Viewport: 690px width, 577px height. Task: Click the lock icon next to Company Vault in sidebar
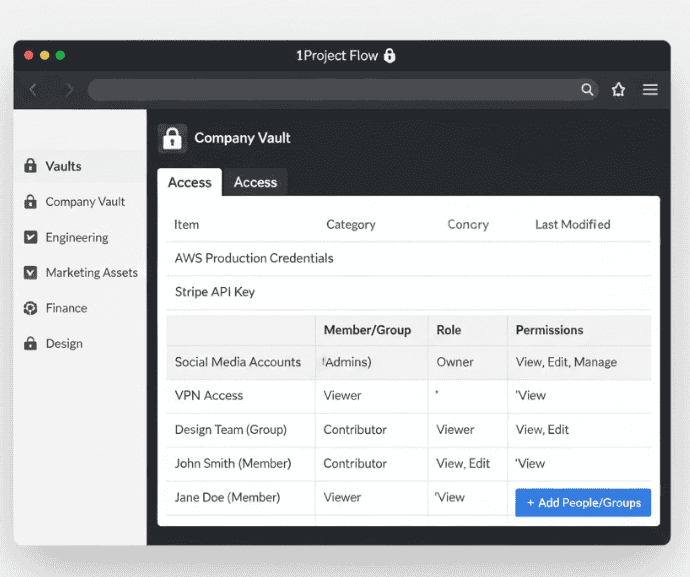pyautogui.click(x=30, y=202)
